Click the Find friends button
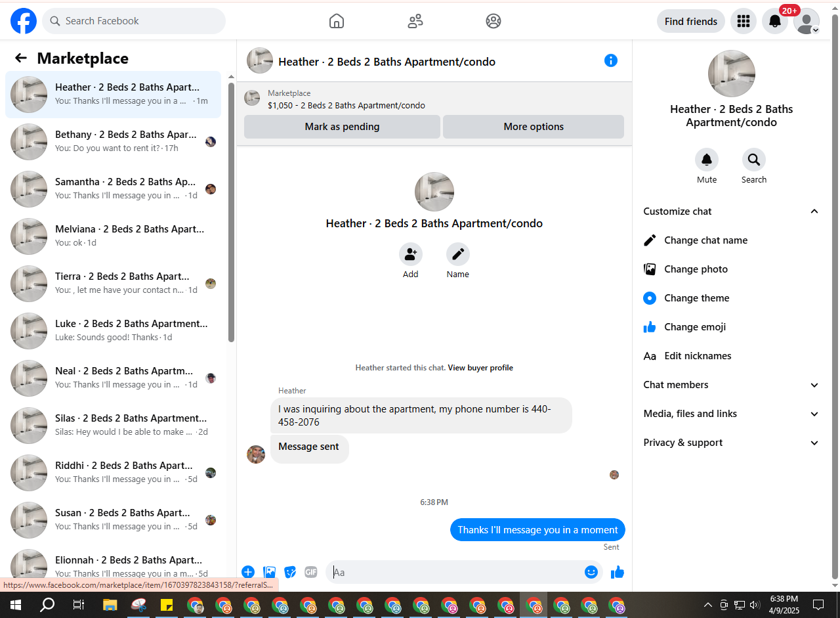840x618 pixels. tap(691, 21)
